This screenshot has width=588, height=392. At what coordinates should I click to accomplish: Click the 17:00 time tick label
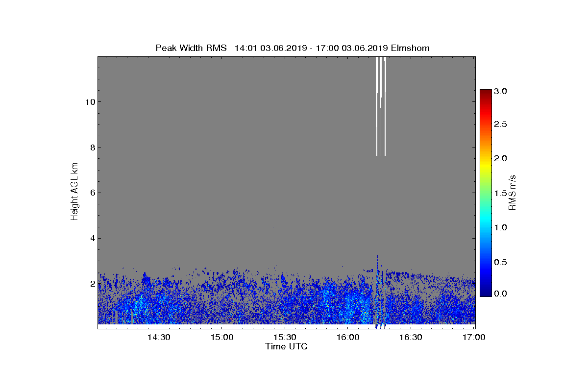pos(473,338)
